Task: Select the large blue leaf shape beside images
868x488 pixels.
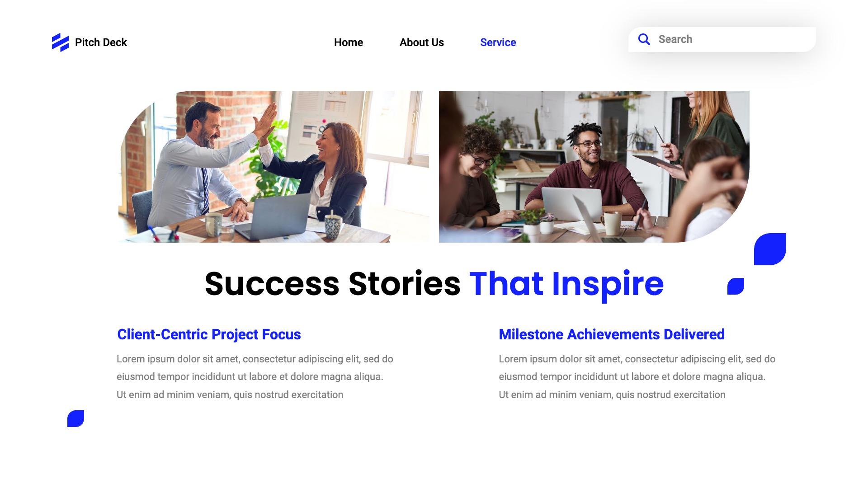Action: (x=770, y=249)
